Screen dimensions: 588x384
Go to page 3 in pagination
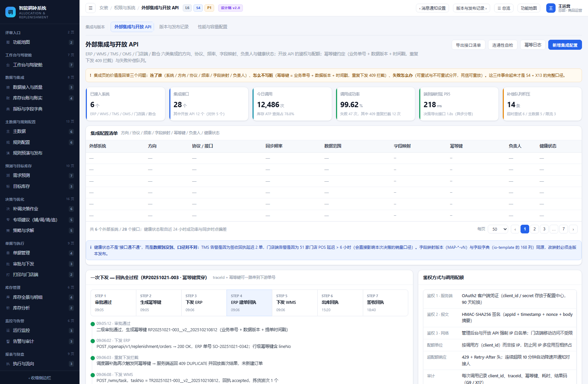tap(544, 229)
